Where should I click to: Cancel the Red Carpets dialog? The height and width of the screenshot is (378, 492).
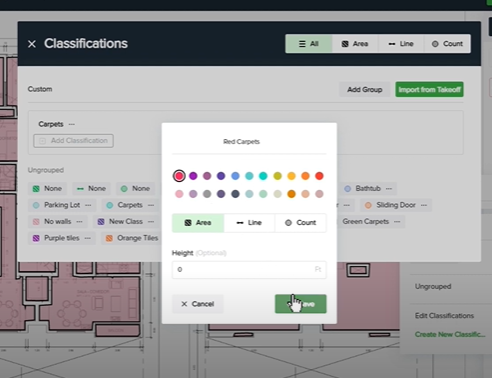[x=198, y=304]
